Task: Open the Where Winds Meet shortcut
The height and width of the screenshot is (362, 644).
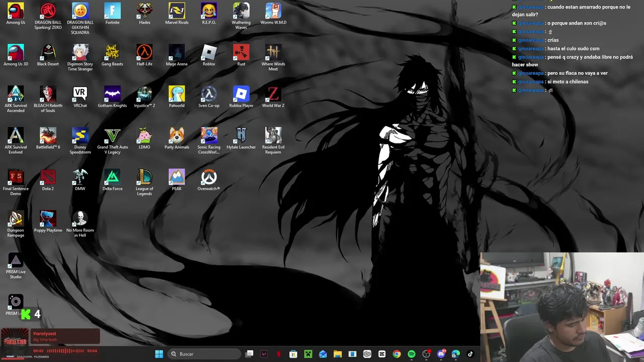Action: click(x=273, y=58)
